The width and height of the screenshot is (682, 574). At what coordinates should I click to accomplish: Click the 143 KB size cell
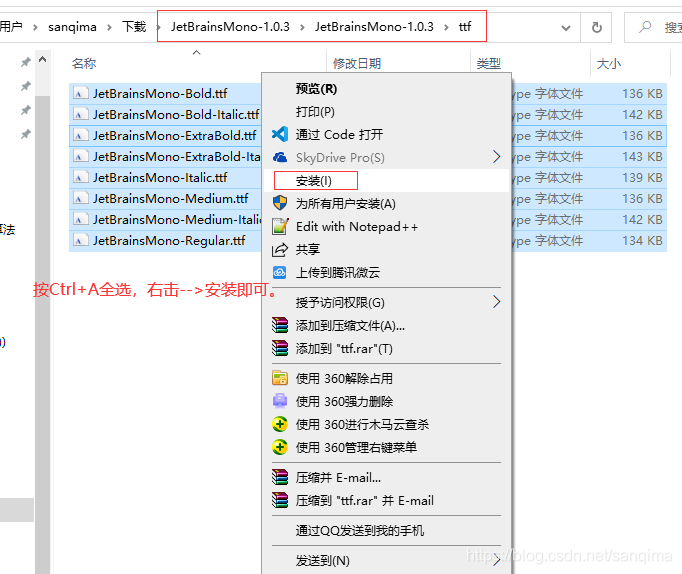(x=642, y=157)
